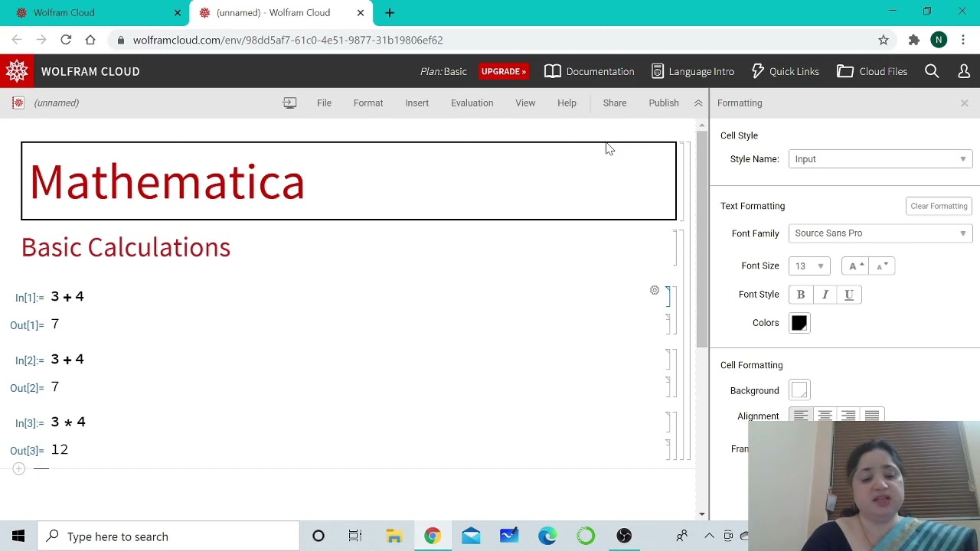This screenshot has width=980, height=551.
Task: Click the taskbar search box
Action: pyautogui.click(x=168, y=536)
